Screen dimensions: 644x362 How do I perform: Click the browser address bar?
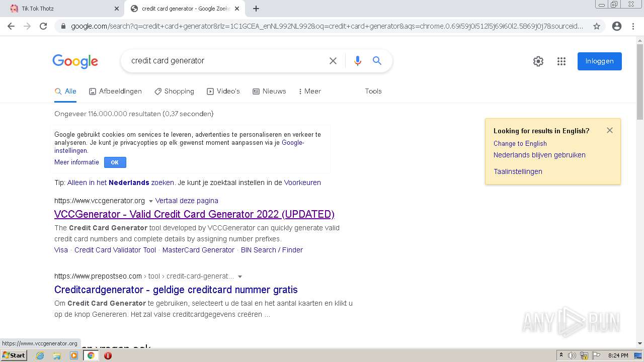(327, 26)
